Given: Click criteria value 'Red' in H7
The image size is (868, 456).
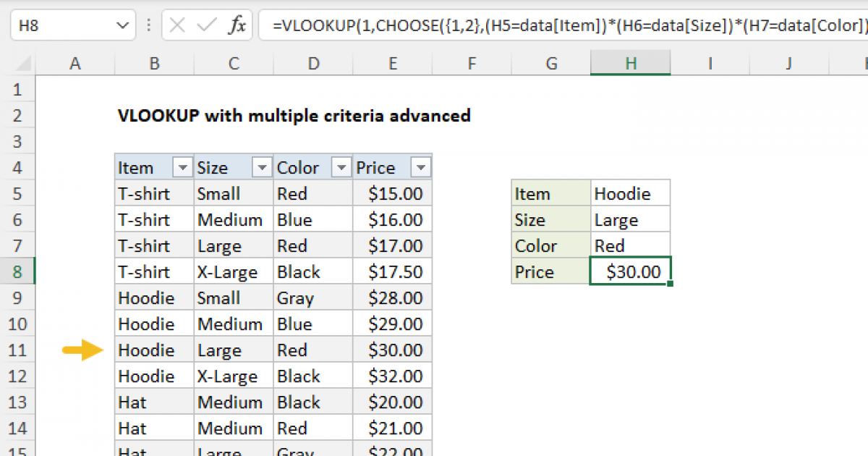Looking at the screenshot, I should (631, 246).
